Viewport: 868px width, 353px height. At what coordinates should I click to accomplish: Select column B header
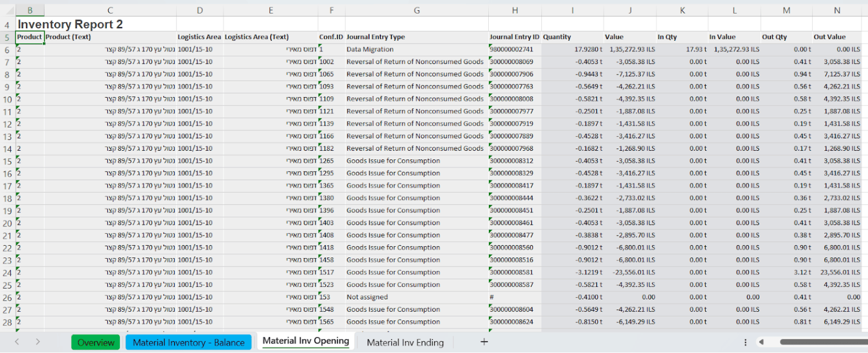click(29, 10)
